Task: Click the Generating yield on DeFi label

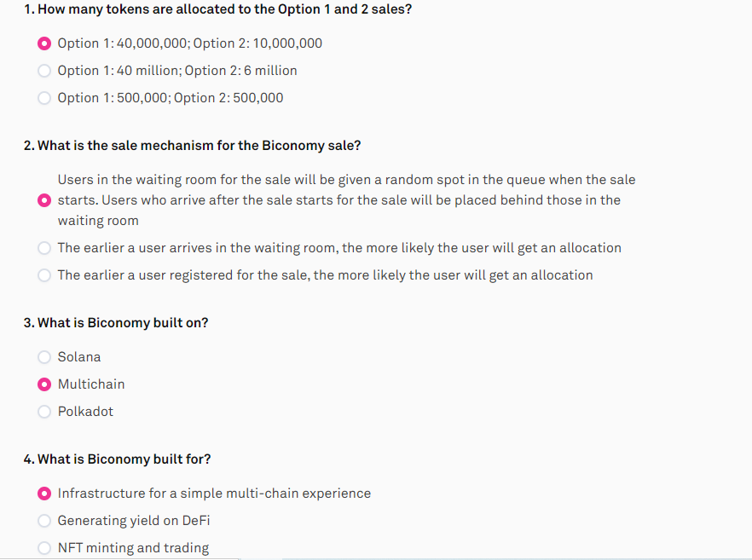Action: (x=134, y=521)
